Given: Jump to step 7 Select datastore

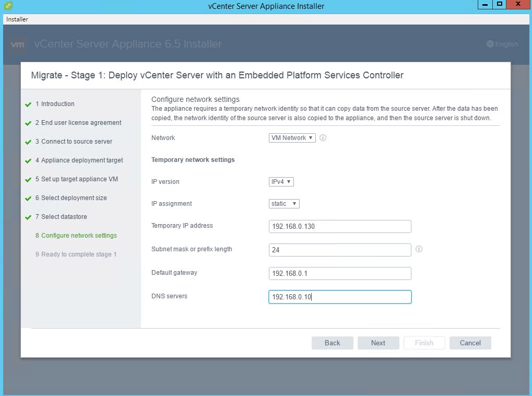Looking at the screenshot, I should point(64,217).
